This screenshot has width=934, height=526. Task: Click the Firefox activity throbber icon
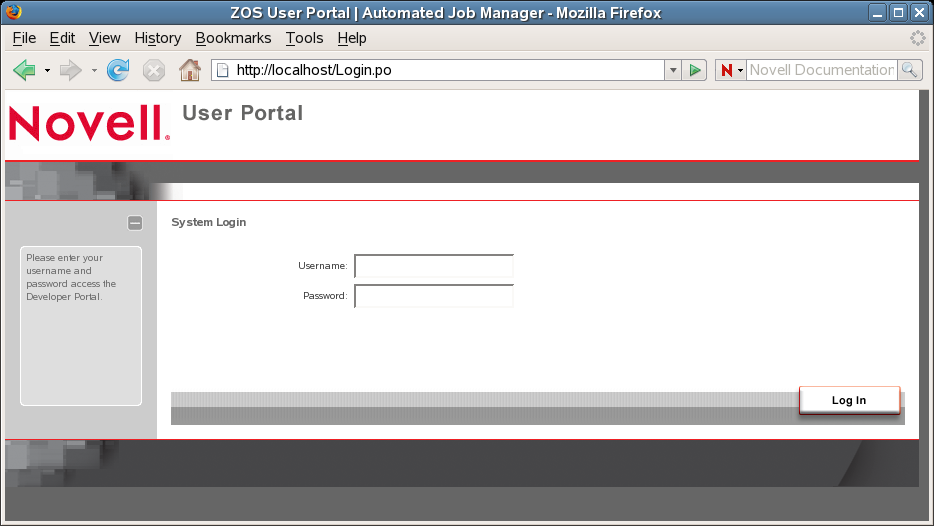917,38
